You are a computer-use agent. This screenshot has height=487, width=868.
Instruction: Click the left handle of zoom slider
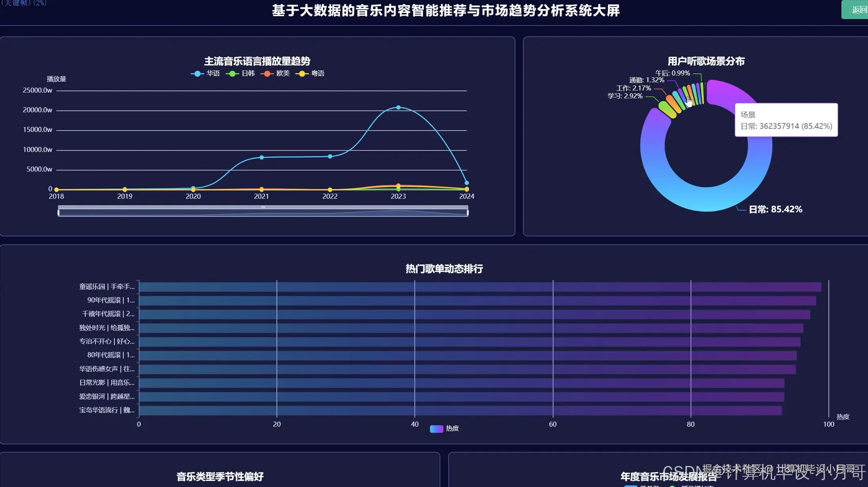point(59,212)
